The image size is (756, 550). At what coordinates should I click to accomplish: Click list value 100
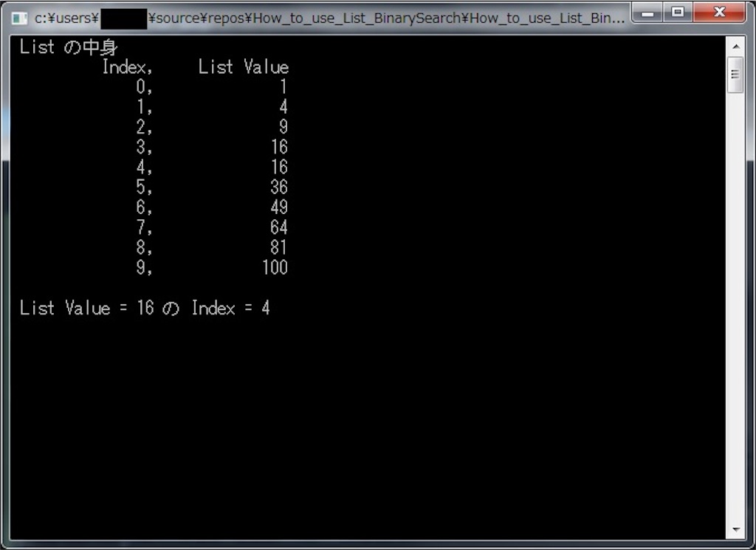pos(275,267)
